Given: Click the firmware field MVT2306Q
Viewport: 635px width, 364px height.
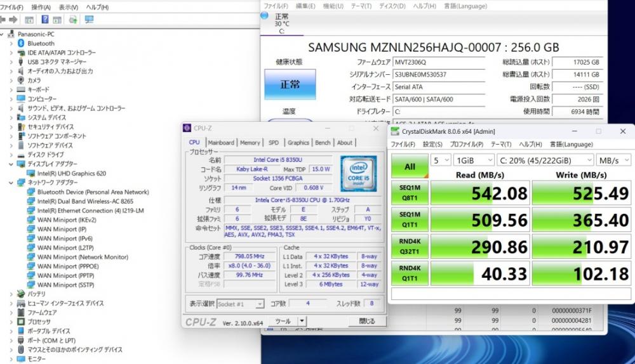Looking at the screenshot, I should (439, 62).
